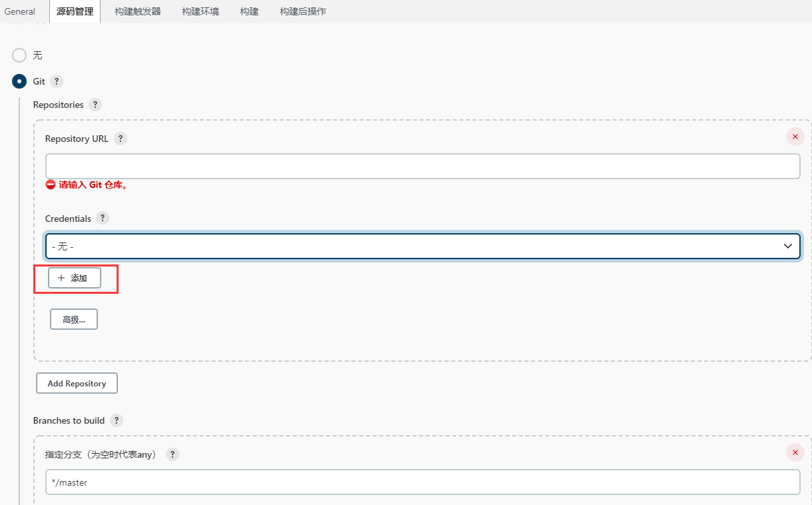The height and width of the screenshot is (505, 812).
Task: Click the Branches to build label
Action: point(69,420)
